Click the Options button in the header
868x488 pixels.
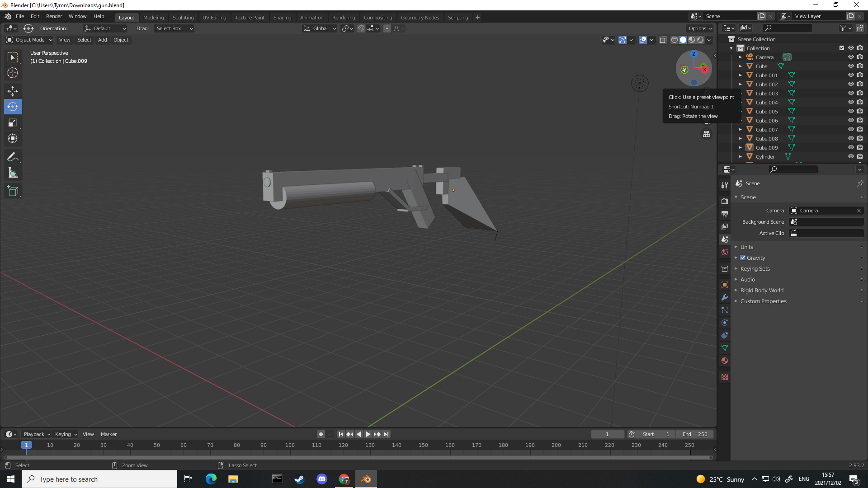(699, 28)
